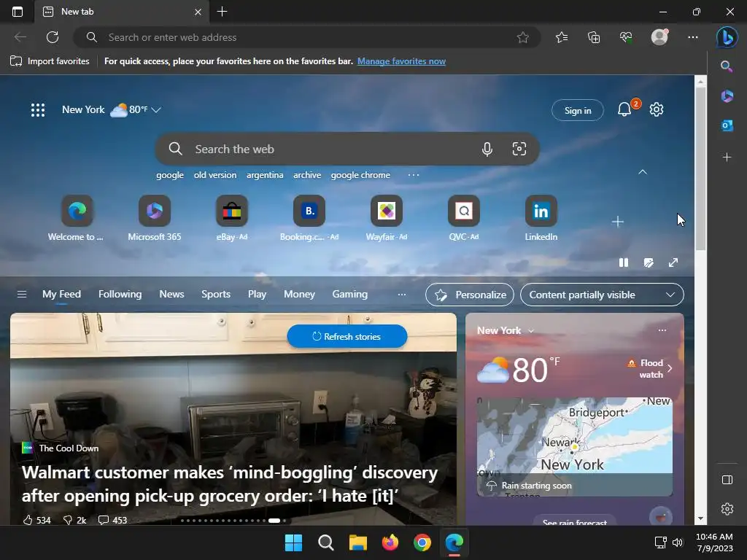Open the Sports tab
This screenshot has height=560, width=747.
tap(216, 295)
